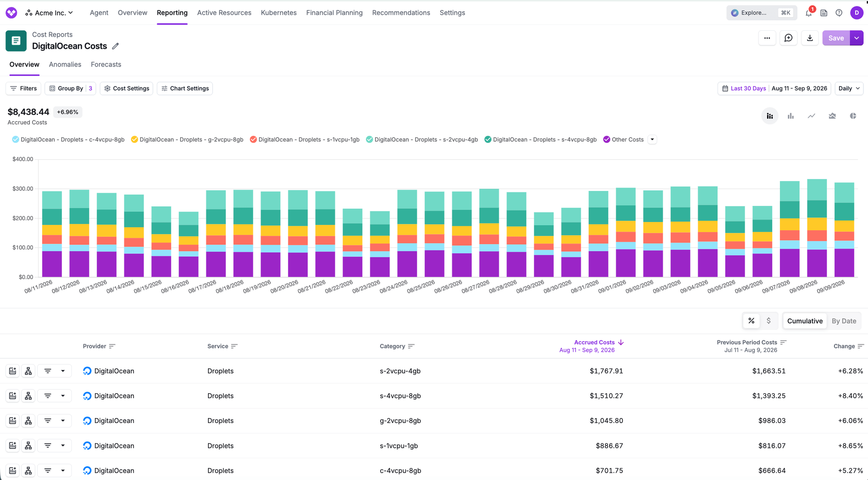Open filter dropdown for c-4vcpu-8gb row

point(54,470)
